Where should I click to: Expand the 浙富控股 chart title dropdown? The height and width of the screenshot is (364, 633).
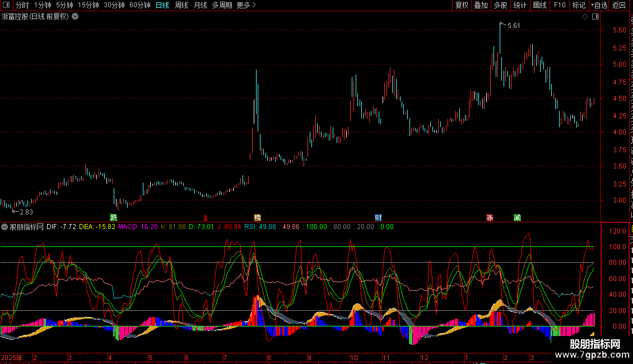pos(75,16)
